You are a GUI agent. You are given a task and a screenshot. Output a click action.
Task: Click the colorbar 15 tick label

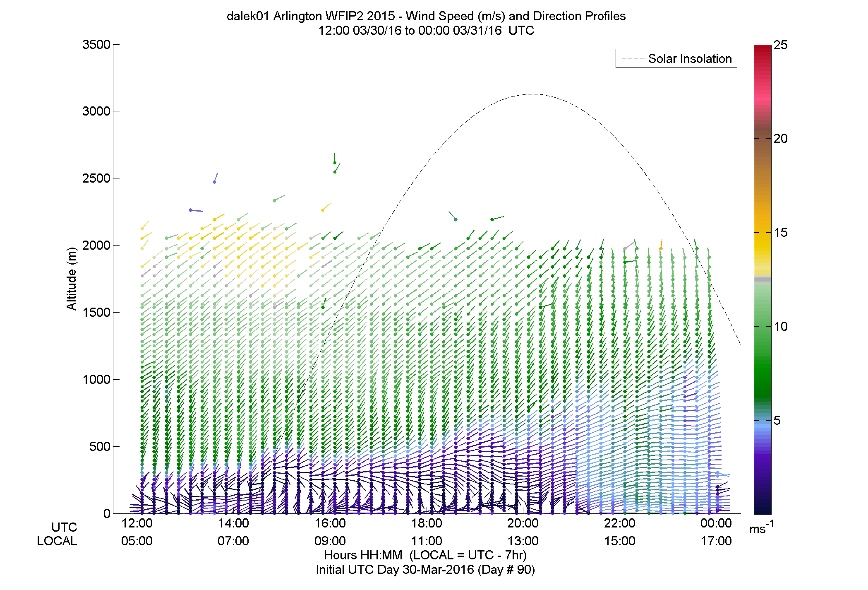(x=780, y=233)
